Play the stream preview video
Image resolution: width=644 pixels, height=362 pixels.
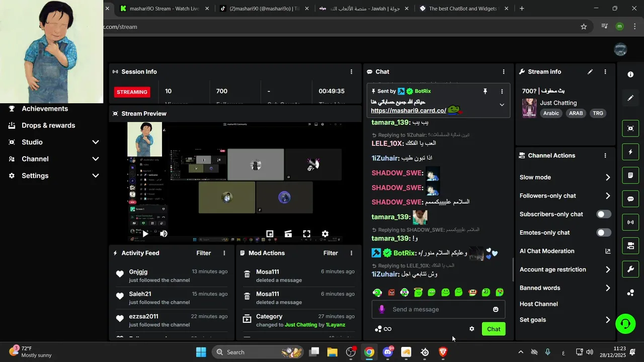pyautogui.click(x=145, y=234)
